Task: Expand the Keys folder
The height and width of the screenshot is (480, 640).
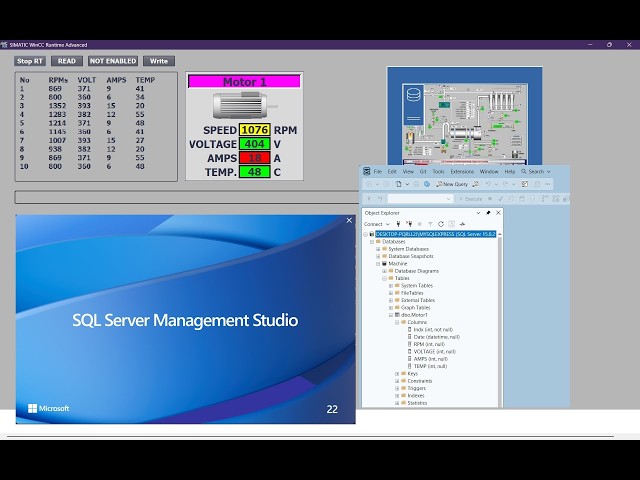Action: pos(397,374)
